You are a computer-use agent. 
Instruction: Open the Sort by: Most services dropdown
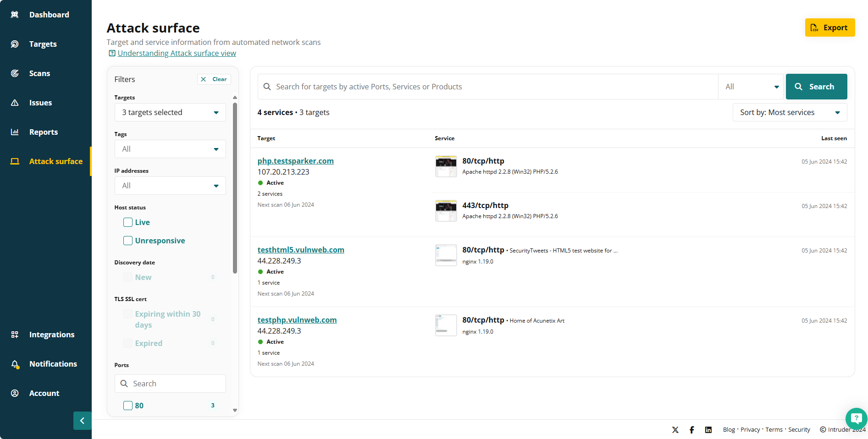pyautogui.click(x=790, y=112)
